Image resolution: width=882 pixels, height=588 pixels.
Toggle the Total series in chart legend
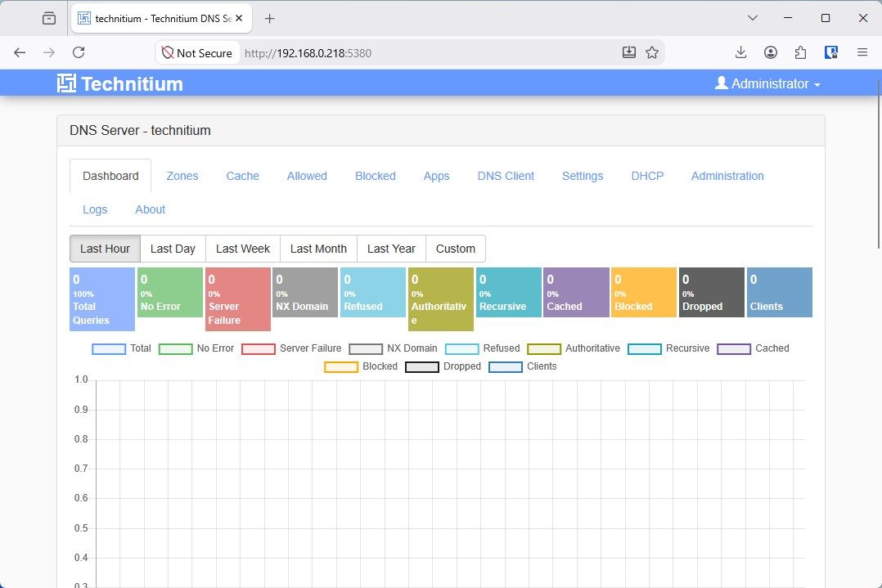point(121,348)
